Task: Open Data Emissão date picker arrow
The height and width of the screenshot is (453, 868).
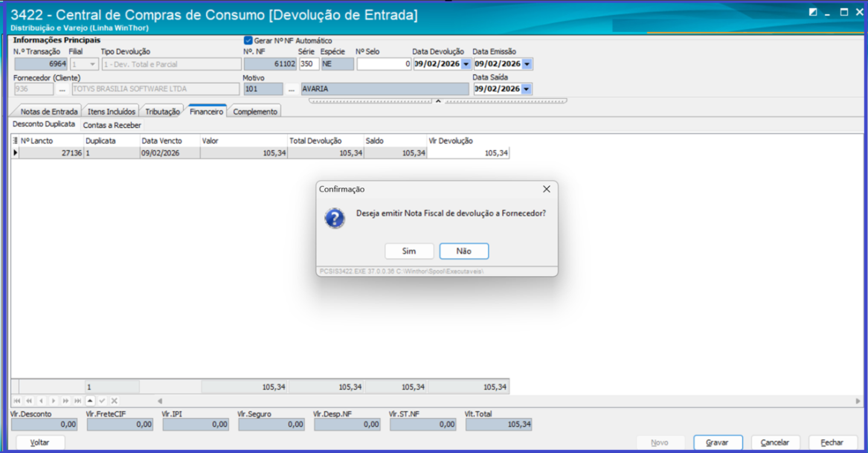Action: [527, 64]
